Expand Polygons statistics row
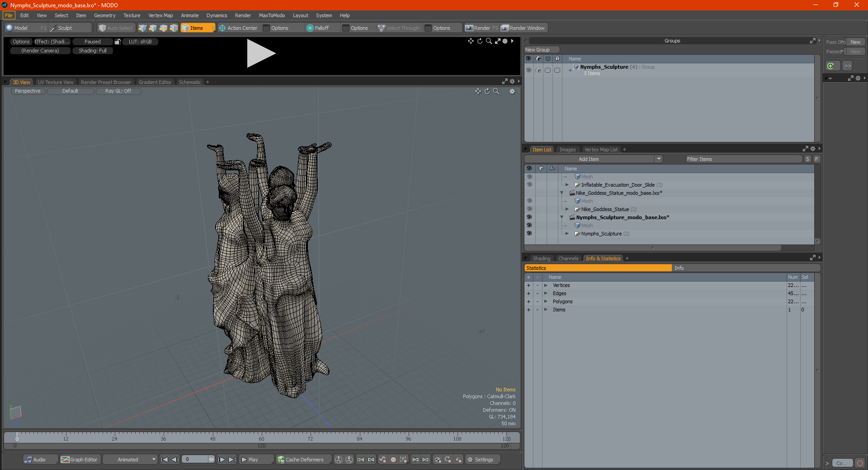Screen dimensions: 868x470 [x=546, y=301]
